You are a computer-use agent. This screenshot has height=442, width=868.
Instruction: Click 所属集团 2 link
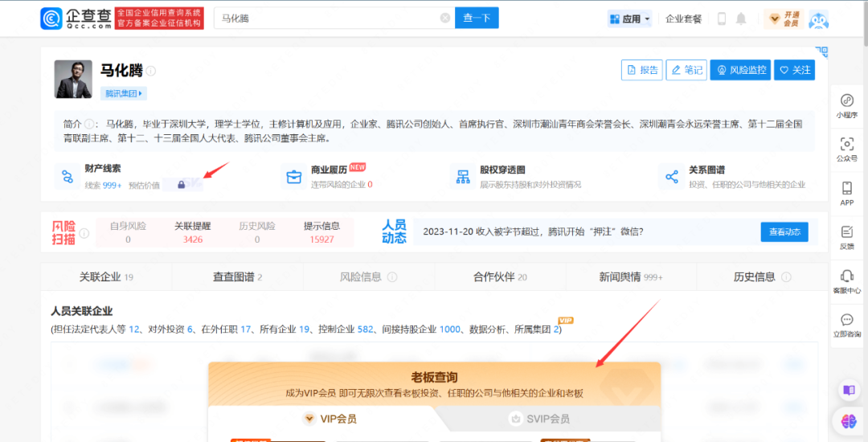click(537, 329)
